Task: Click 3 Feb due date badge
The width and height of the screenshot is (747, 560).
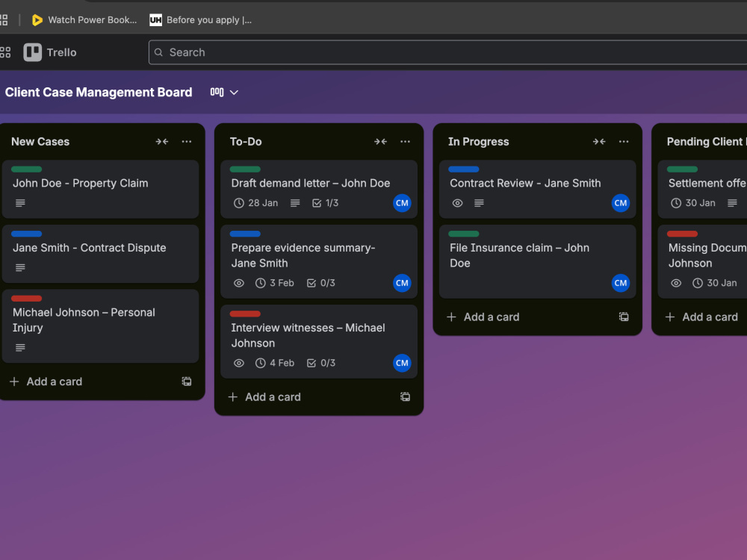Action: (x=274, y=283)
